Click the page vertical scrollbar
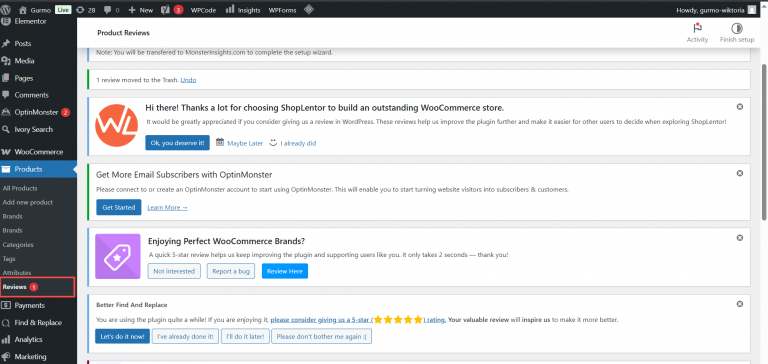768x364 pixels. coord(765,142)
